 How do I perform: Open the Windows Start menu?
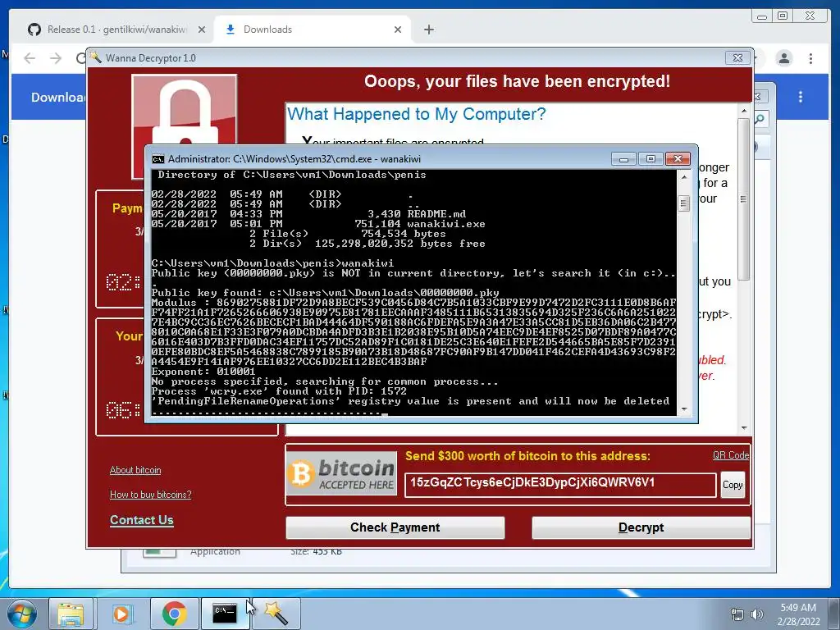(22, 614)
